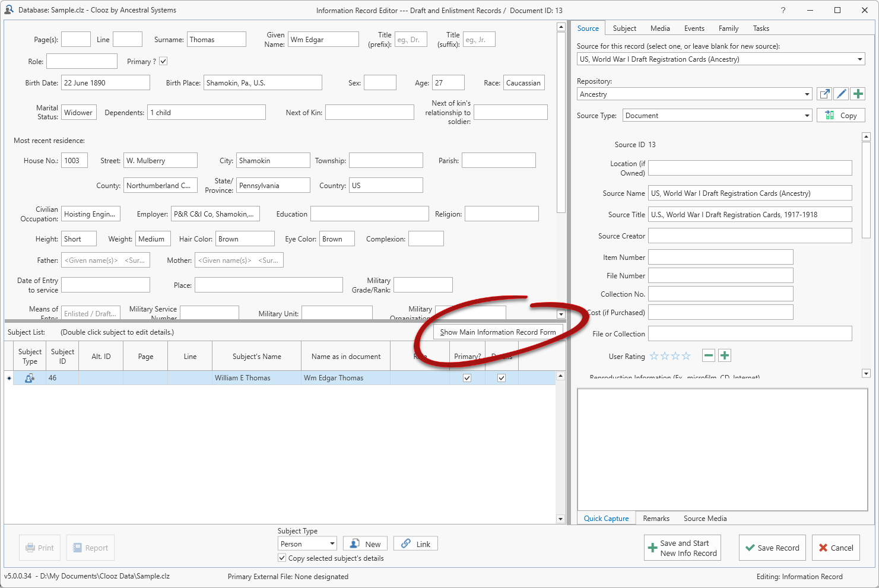The image size is (879, 588).
Task: Toggle Primary checkbox in William E Thomas row
Action: point(467,378)
